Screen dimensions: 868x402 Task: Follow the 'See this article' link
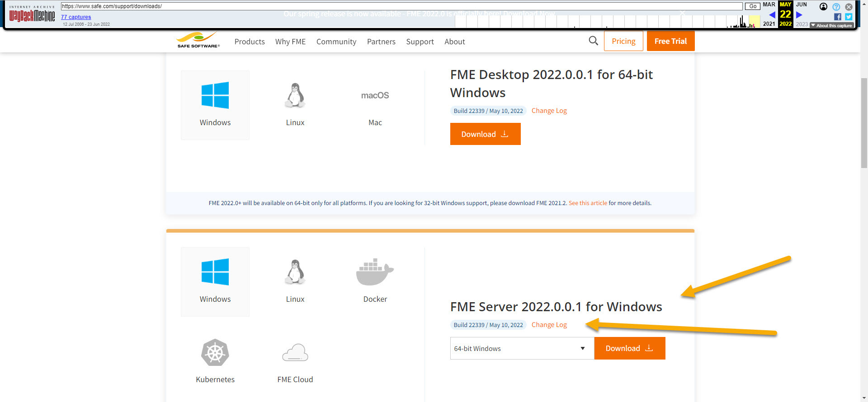(x=588, y=203)
